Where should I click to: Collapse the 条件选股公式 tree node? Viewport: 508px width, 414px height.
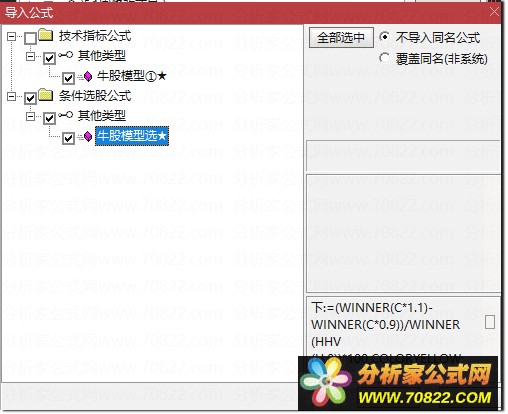(x=11, y=96)
